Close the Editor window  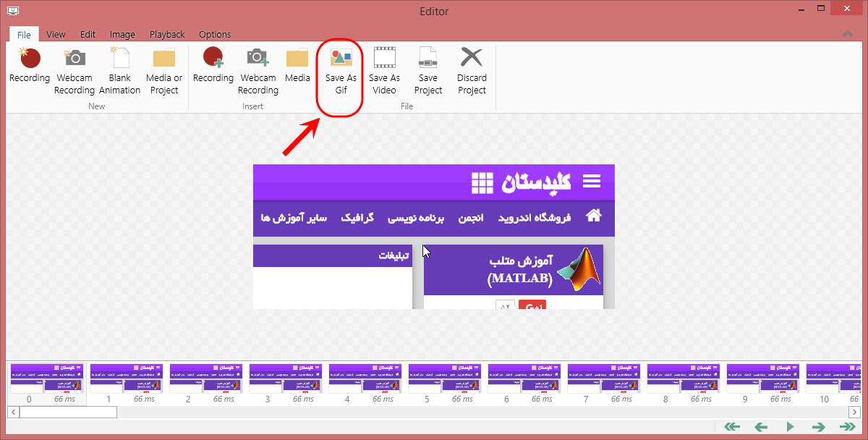(x=848, y=9)
